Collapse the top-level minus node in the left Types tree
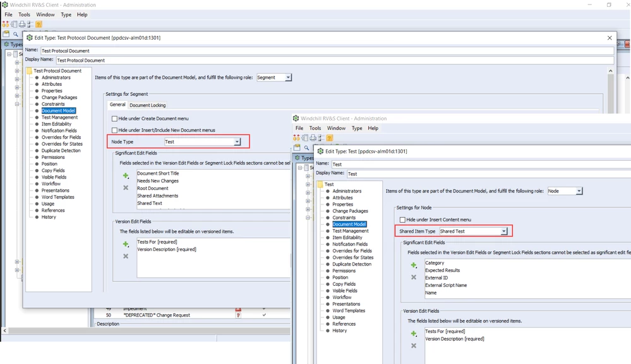The image size is (631, 364). tap(9, 54)
